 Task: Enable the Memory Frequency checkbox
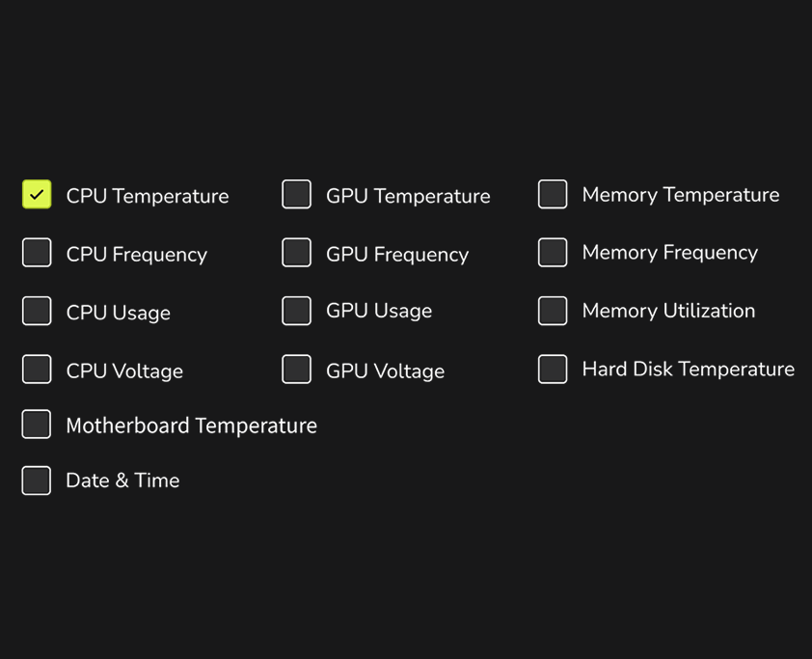[553, 253]
